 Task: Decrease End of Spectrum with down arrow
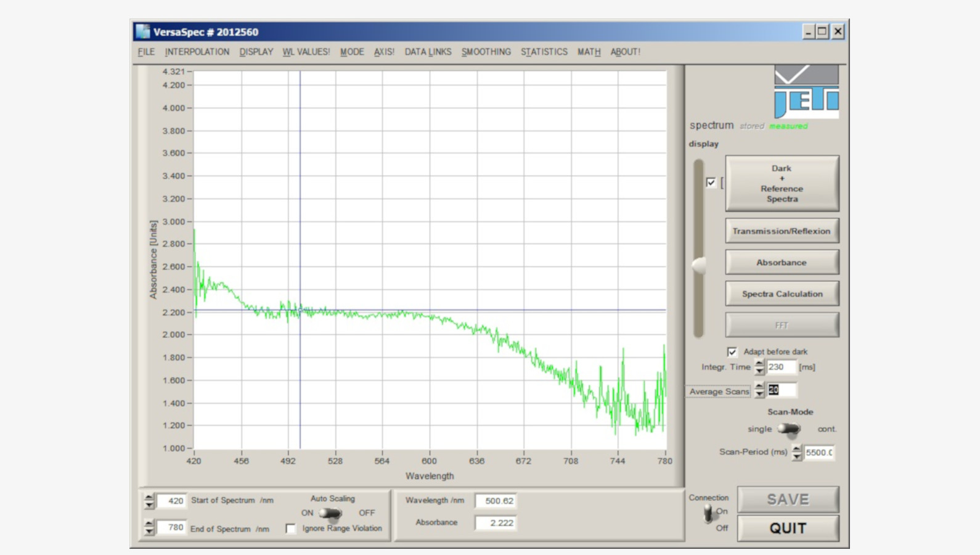[149, 532]
